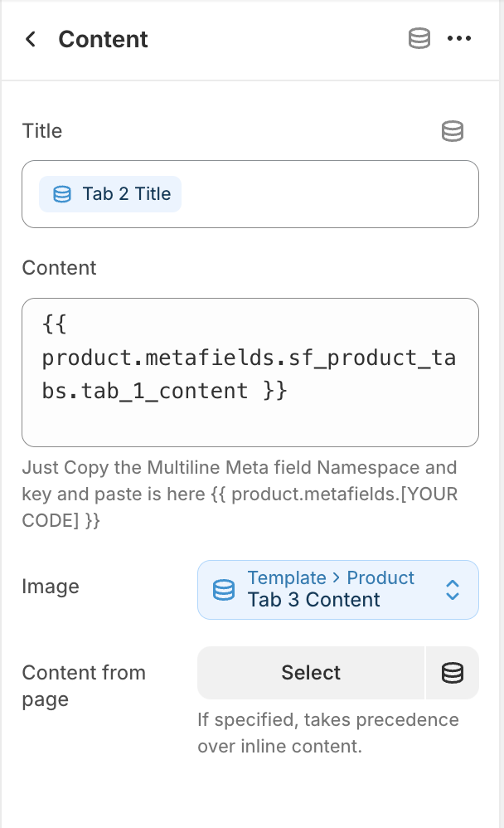This screenshot has width=504, height=828.
Task: Connect dynamic source beside the Select button
Action: [x=452, y=673]
